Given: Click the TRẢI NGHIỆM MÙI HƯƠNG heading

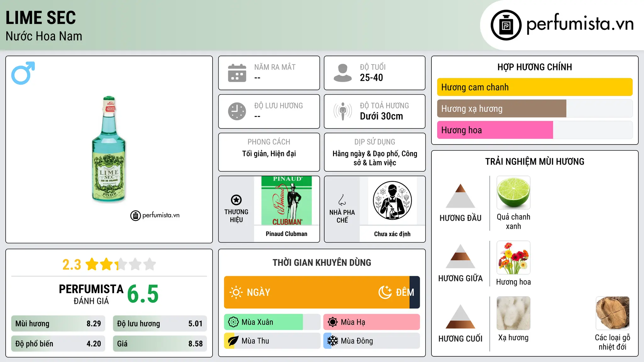Looking at the screenshot, I should pos(535,162).
